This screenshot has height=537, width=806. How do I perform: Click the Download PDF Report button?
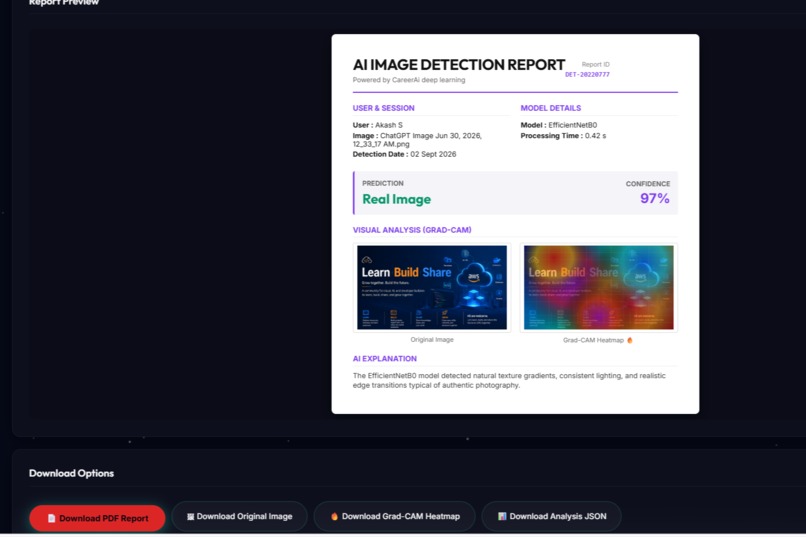coord(97,518)
